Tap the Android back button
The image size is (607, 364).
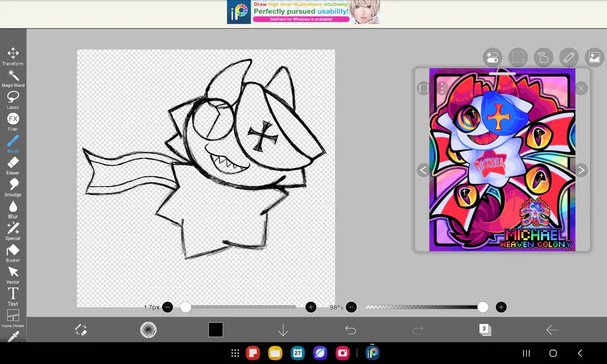pos(580,353)
